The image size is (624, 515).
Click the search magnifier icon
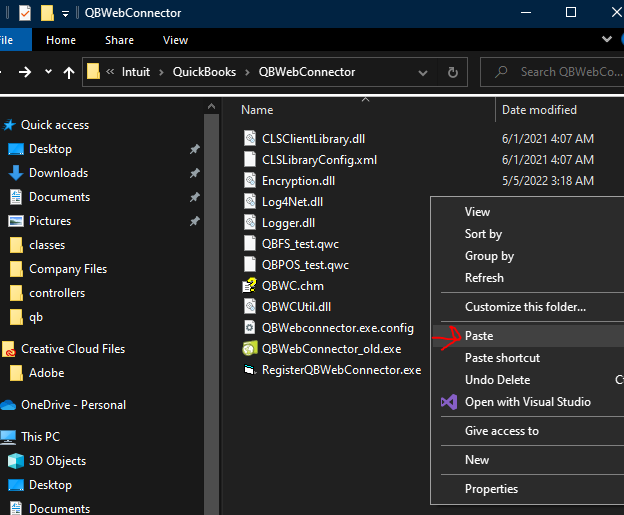pyautogui.click(x=501, y=72)
